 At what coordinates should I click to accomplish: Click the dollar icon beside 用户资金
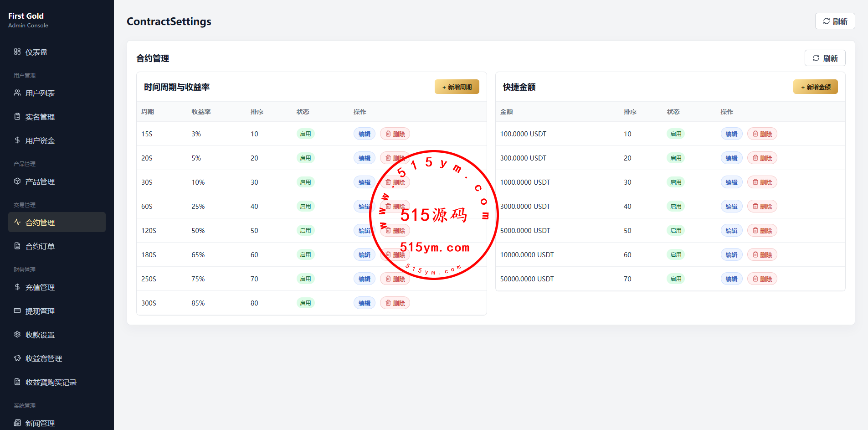[17, 140]
